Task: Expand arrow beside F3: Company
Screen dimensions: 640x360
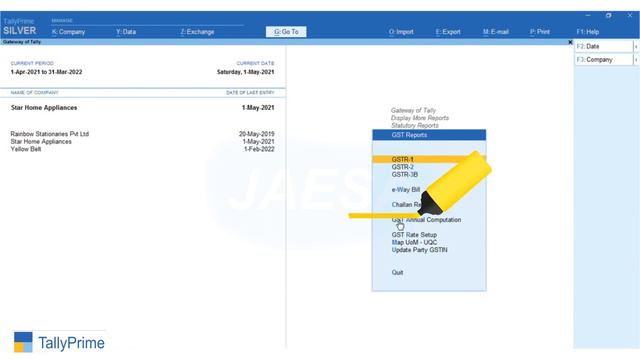Action: (636, 60)
